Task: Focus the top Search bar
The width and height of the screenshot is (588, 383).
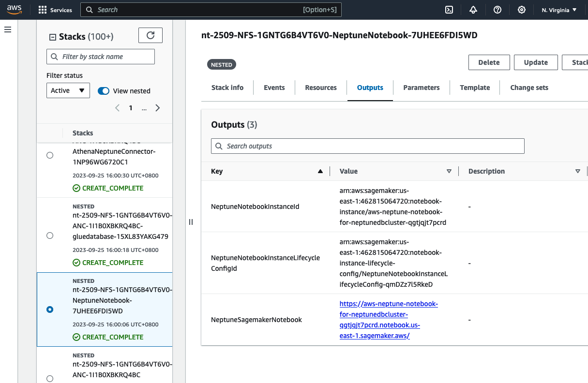Action: 211,10
